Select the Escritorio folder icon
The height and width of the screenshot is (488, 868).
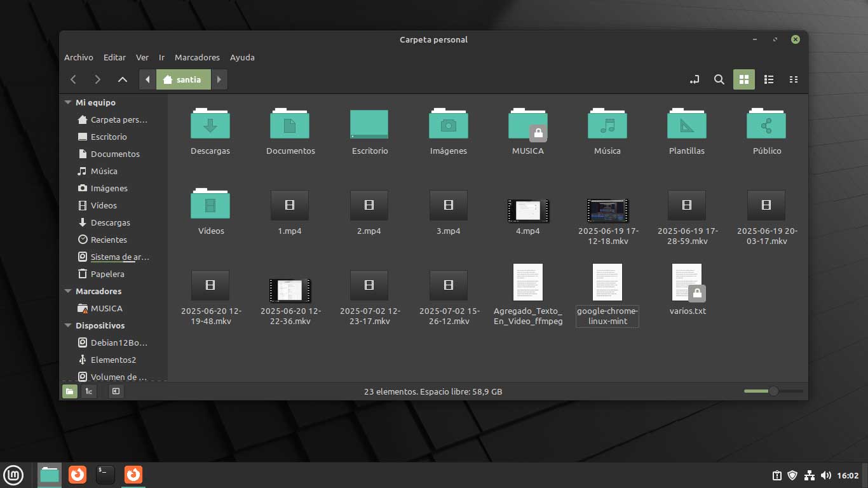369,124
